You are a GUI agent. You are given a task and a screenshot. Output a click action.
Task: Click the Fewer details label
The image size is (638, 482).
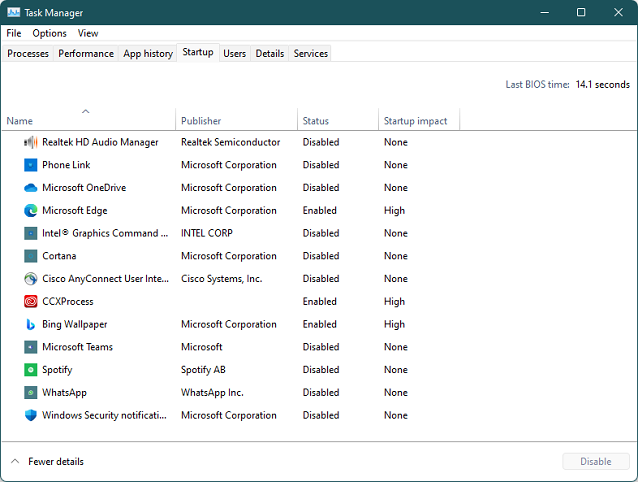pyautogui.click(x=56, y=462)
